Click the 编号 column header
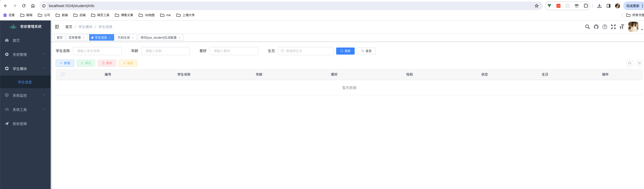This screenshot has height=189, width=644. point(108,75)
